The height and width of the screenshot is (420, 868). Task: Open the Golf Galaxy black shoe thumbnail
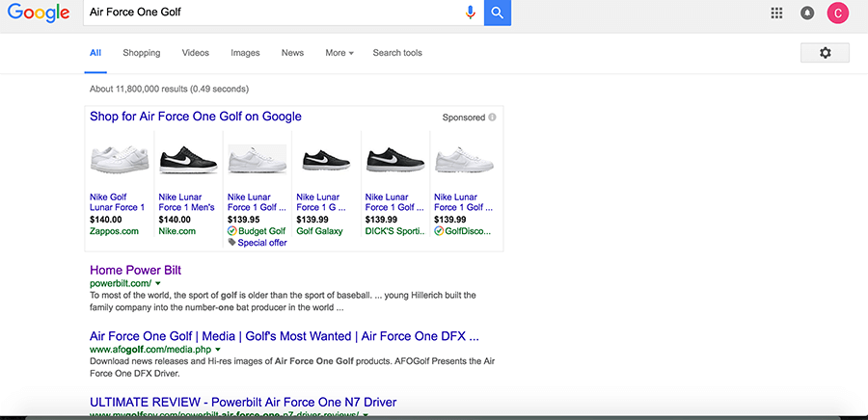coord(326,159)
